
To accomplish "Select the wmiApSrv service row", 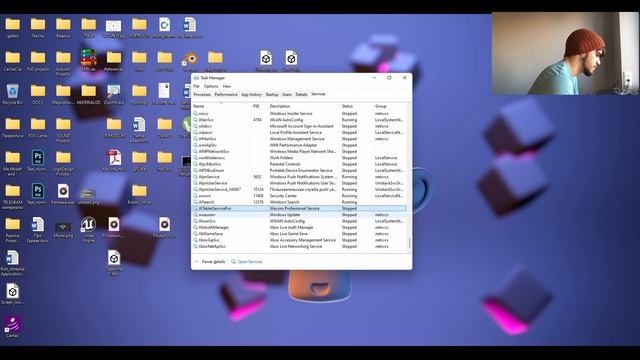I will click(300, 145).
